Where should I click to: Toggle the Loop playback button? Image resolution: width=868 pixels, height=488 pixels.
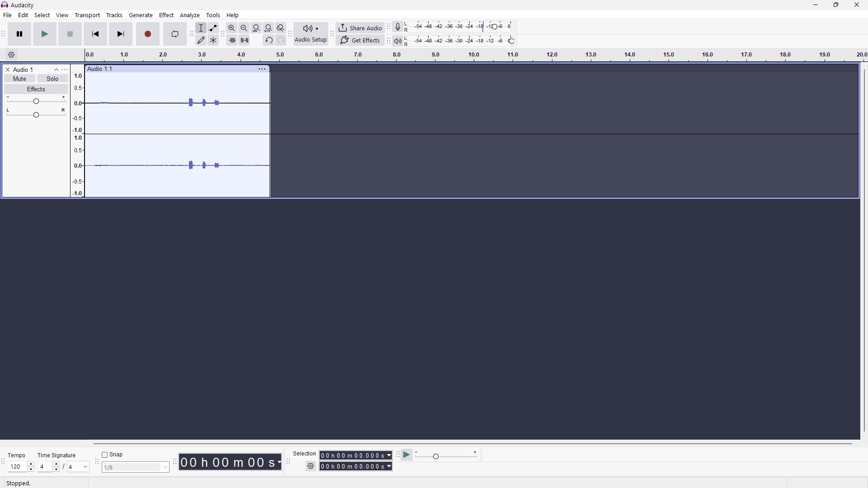(175, 34)
